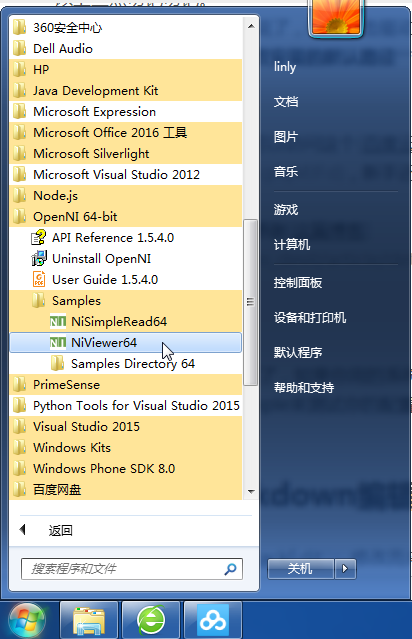The width and height of the screenshot is (412, 639).
Task: Launch NiViewer64 sample icon
Action: coord(57,343)
